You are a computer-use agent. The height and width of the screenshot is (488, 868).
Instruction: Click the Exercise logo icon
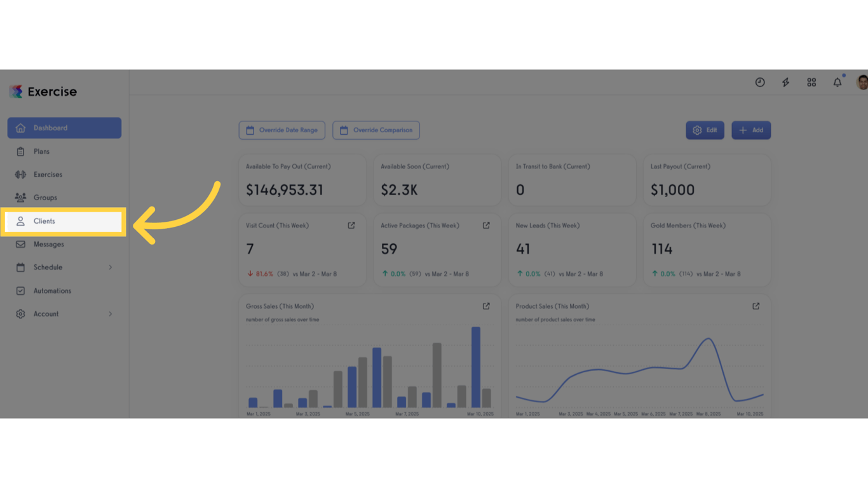[x=16, y=91]
